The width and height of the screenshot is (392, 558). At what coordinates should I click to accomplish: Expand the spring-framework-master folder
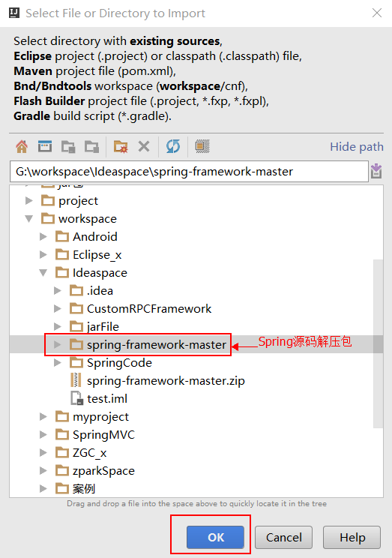click(57, 344)
